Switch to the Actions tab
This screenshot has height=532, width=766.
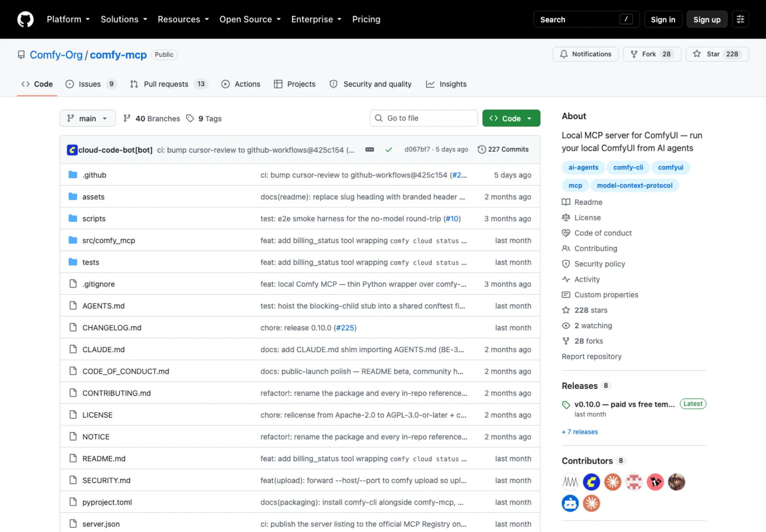pyautogui.click(x=241, y=84)
